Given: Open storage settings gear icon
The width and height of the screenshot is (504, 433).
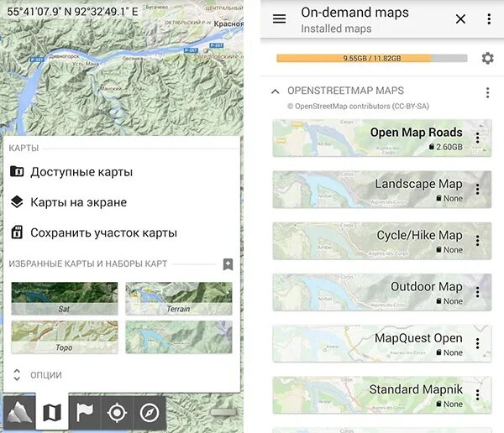Looking at the screenshot, I should 487,58.
